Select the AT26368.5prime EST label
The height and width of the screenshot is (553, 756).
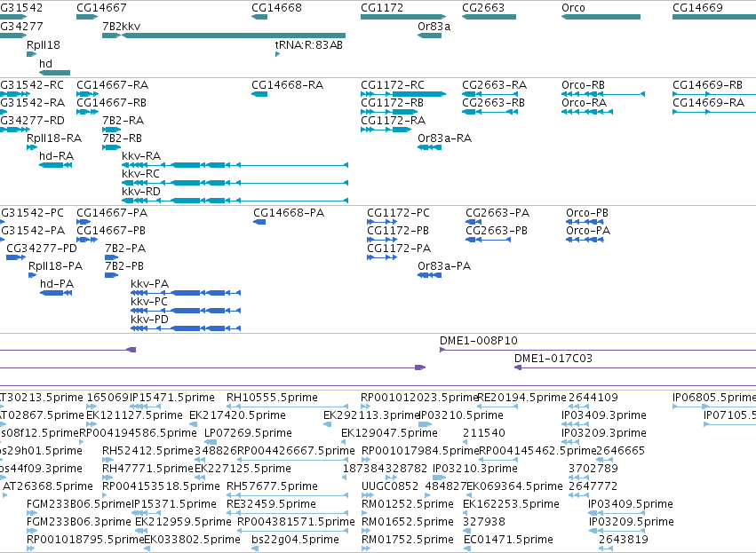(x=48, y=486)
